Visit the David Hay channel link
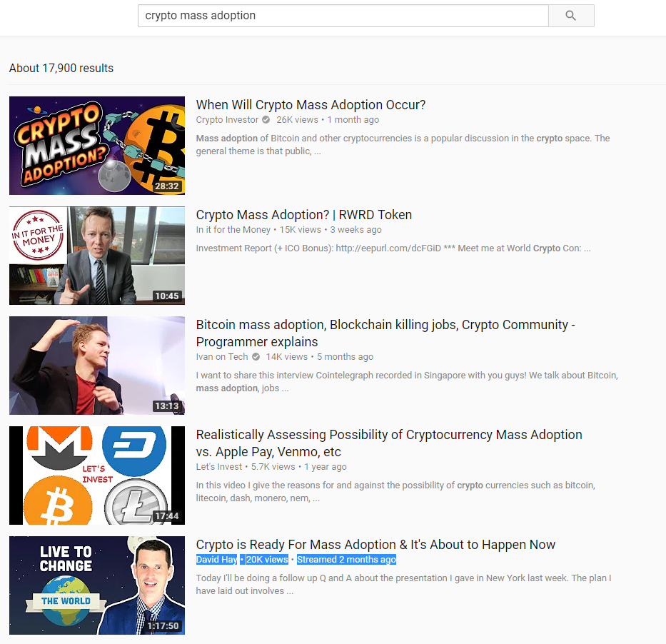The height and width of the screenshot is (644, 666). 216,560
